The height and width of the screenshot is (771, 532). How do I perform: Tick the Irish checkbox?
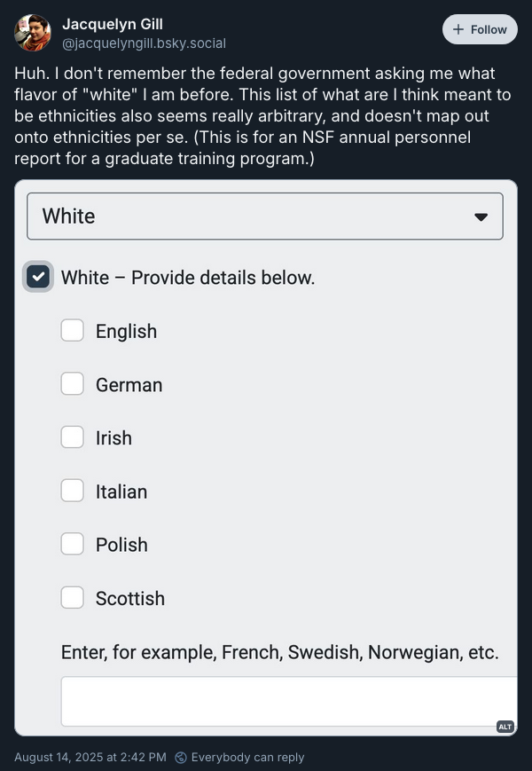point(72,437)
